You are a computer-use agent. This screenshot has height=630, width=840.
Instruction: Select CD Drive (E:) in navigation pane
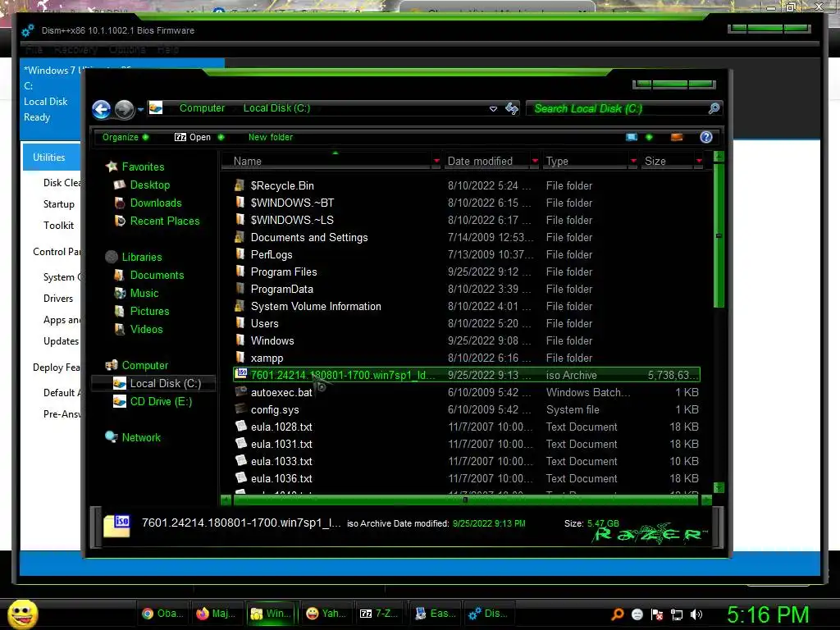(161, 402)
